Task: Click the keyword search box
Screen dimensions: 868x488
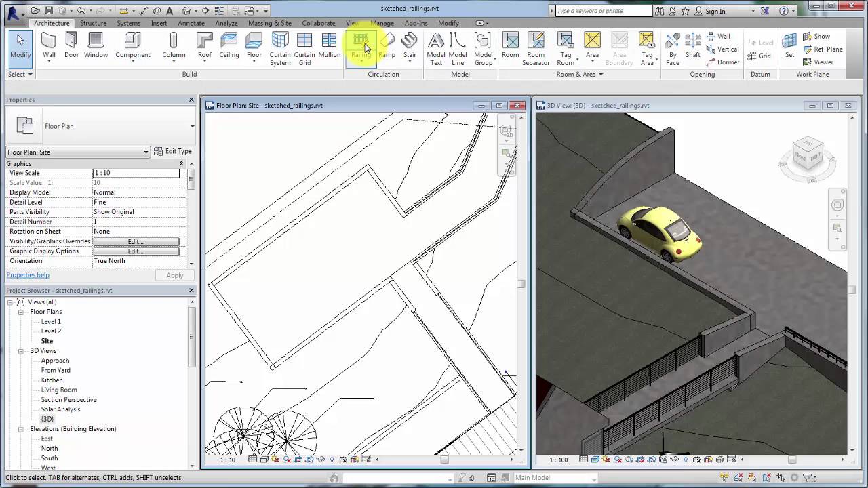Action: (x=604, y=11)
